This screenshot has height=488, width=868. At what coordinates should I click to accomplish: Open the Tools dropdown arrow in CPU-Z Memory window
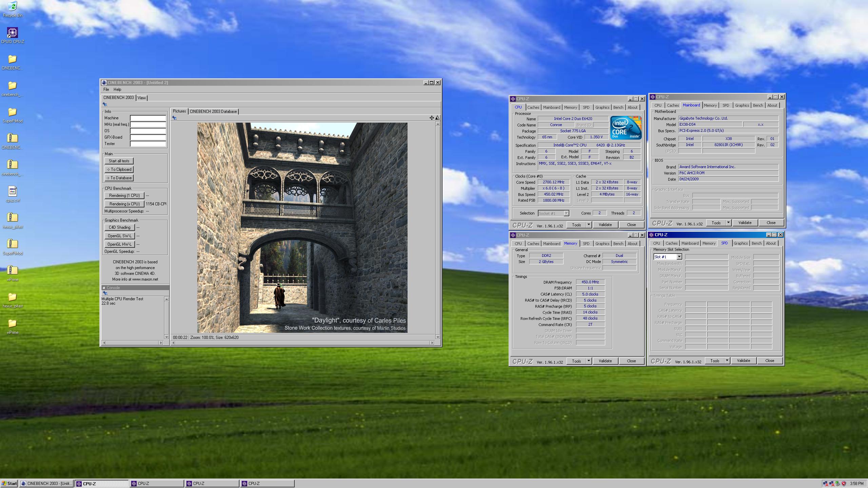[x=589, y=361]
